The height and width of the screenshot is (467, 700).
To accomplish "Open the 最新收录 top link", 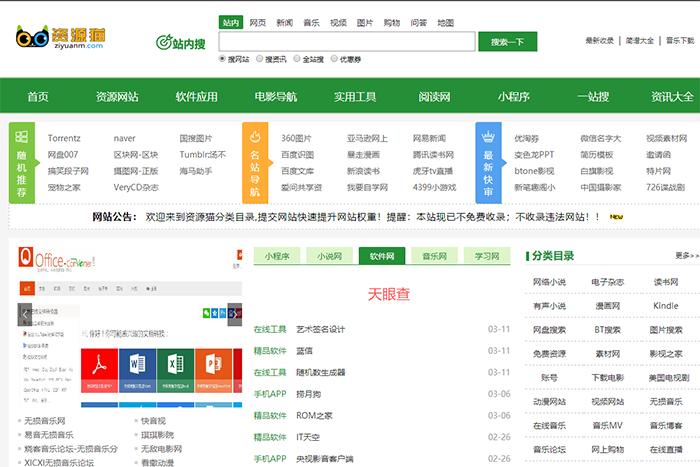I will [600, 41].
